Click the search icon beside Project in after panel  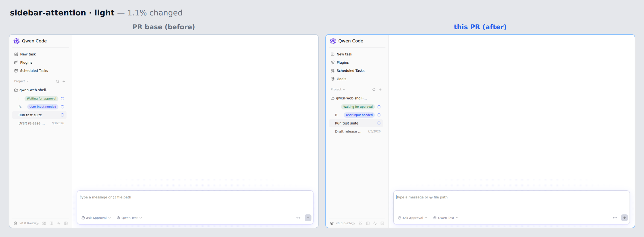point(374,90)
